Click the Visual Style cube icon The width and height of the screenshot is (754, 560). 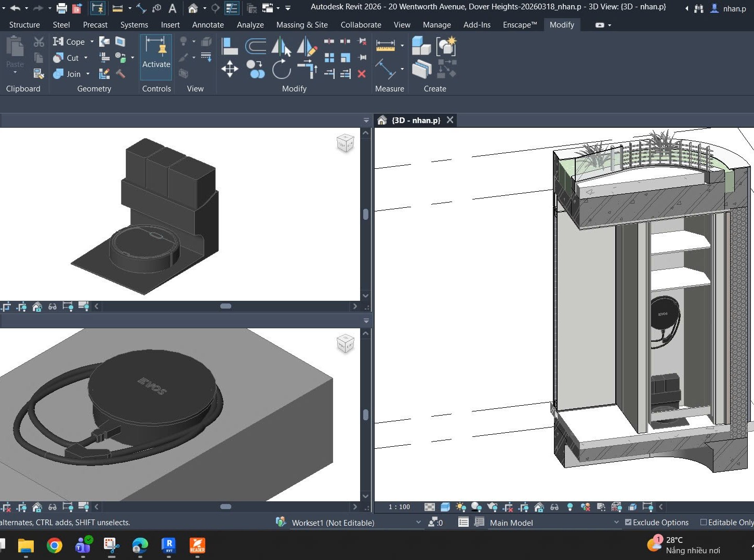(x=445, y=507)
